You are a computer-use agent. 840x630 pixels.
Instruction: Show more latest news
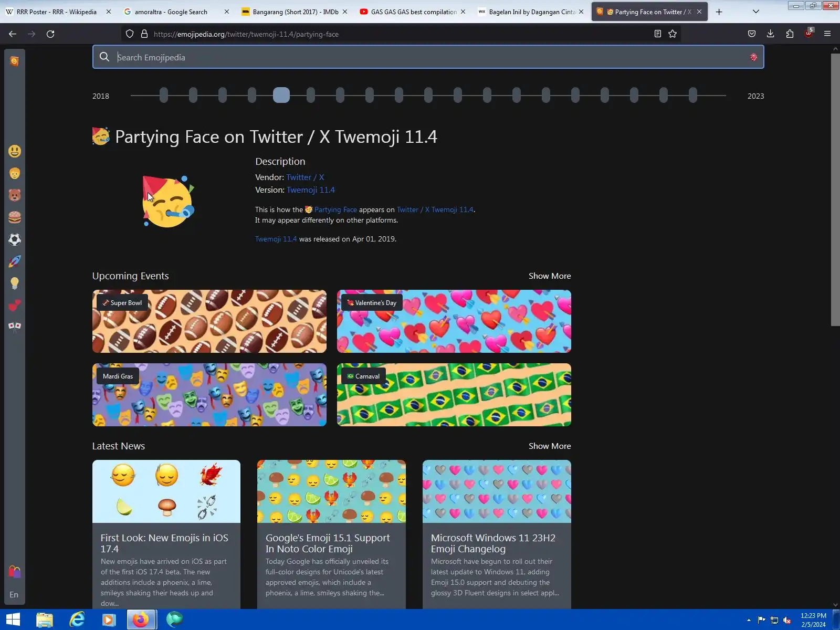tap(550, 446)
